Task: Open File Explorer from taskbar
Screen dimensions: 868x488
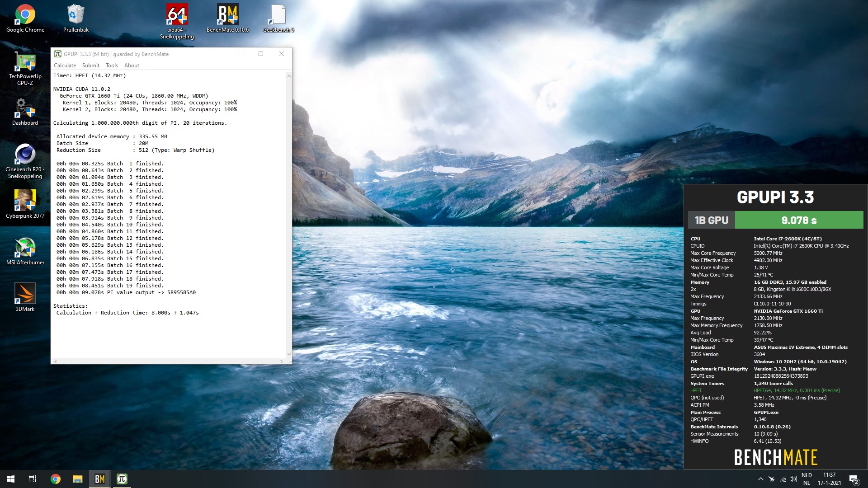Action: click(78, 479)
